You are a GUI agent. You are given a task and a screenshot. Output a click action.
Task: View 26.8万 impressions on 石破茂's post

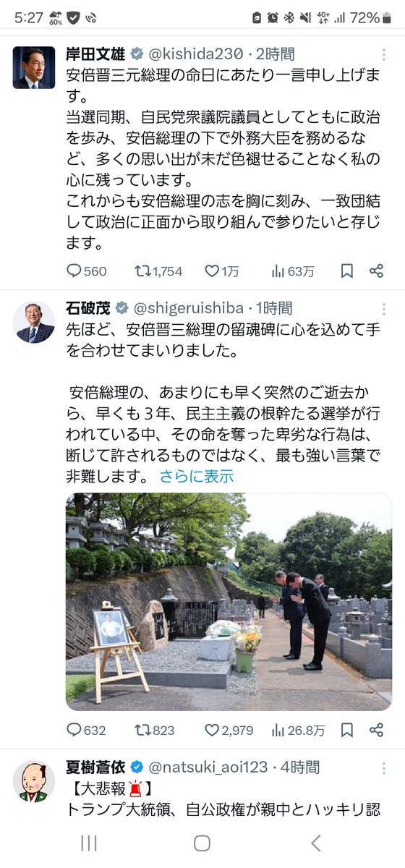298,731
